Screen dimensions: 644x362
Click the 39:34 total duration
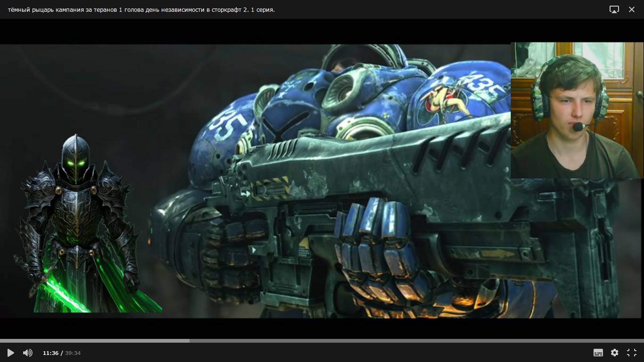click(73, 353)
